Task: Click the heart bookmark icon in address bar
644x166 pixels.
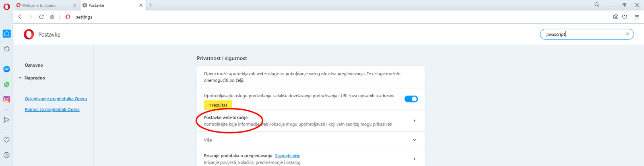Action: click(625, 17)
